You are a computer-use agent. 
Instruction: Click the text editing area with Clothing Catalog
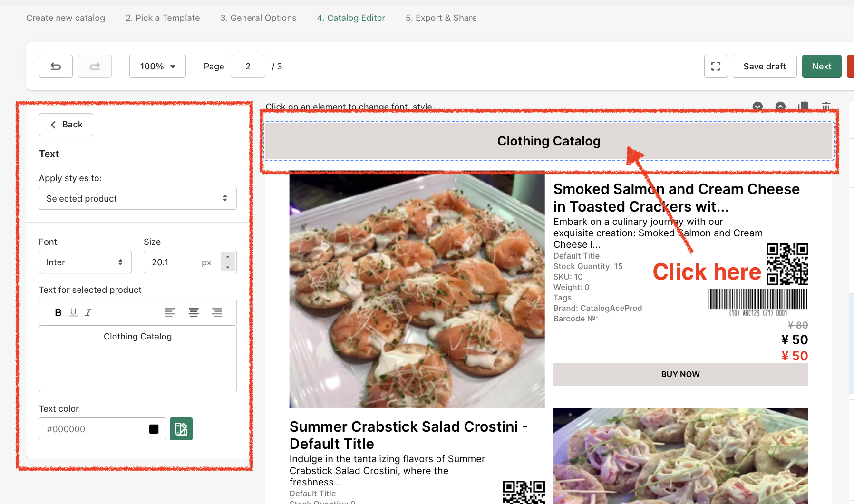[x=138, y=359]
